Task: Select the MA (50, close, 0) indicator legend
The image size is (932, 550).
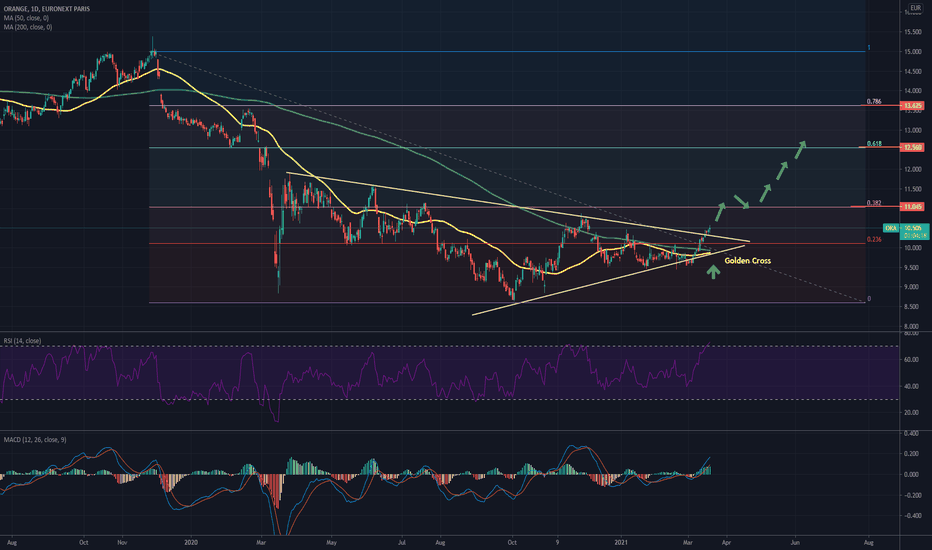Action: point(26,18)
